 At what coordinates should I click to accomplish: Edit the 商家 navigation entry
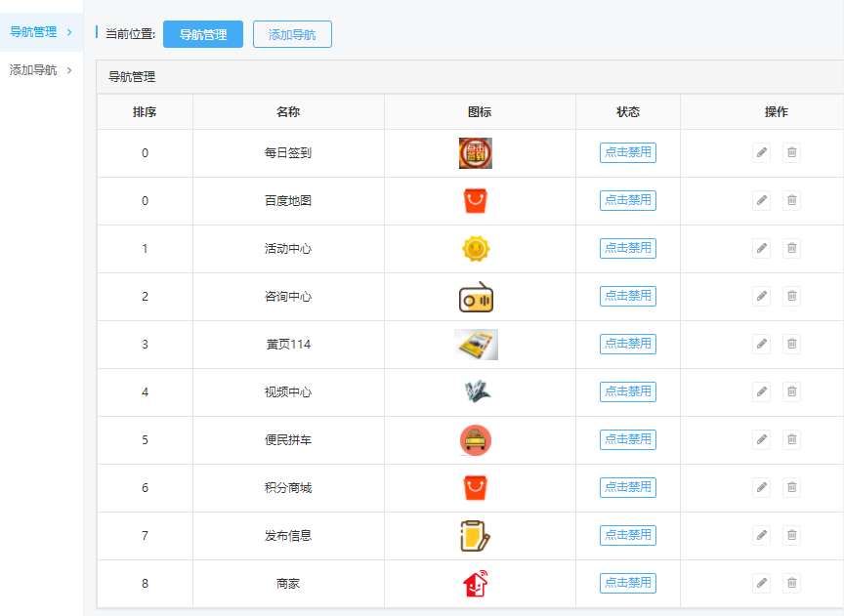click(x=761, y=584)
